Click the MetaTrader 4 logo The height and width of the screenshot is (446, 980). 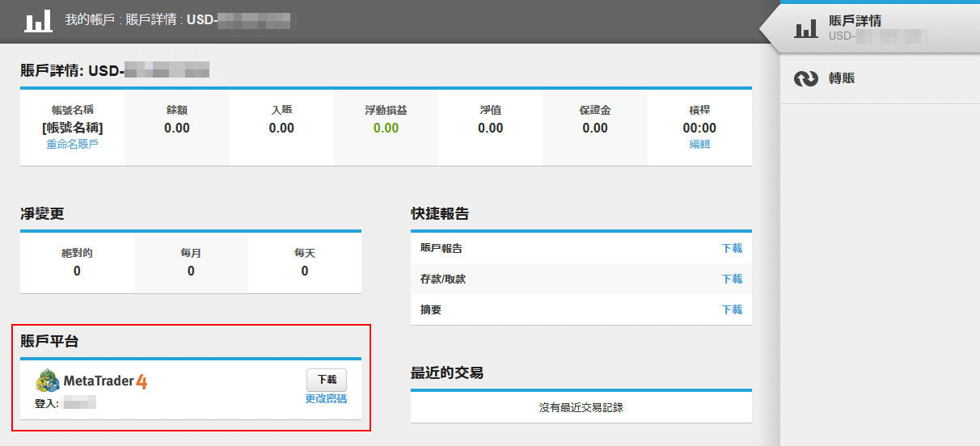(91, 381)
